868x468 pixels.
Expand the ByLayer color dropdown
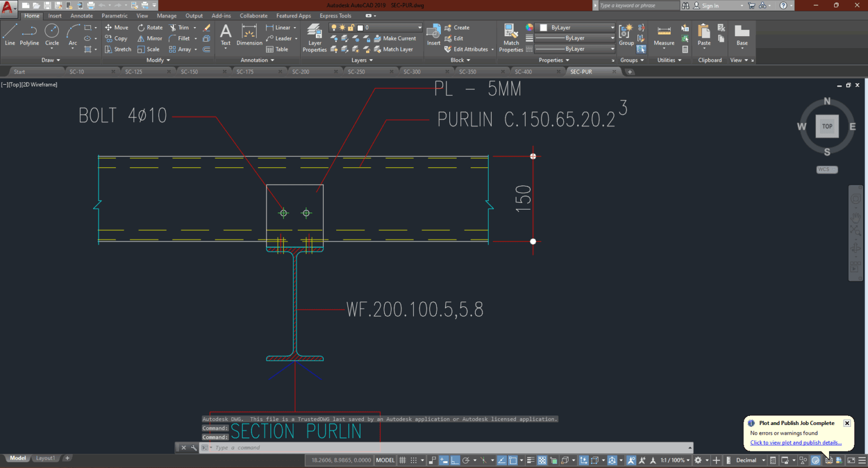(x=612, y=27)
